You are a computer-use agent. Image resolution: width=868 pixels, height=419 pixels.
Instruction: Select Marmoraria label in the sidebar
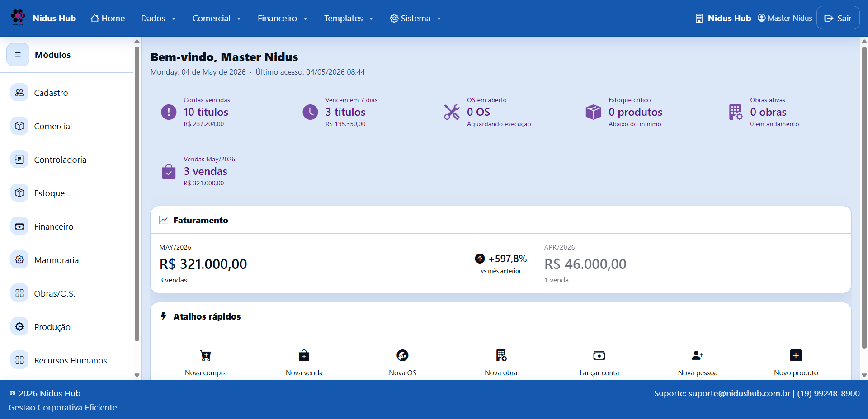click(x=57, y=260)
